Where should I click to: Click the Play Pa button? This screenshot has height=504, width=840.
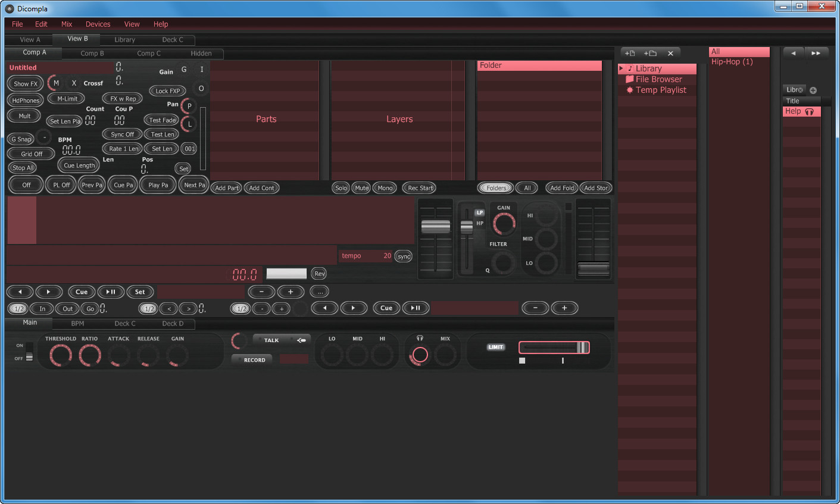pos(158,185)
